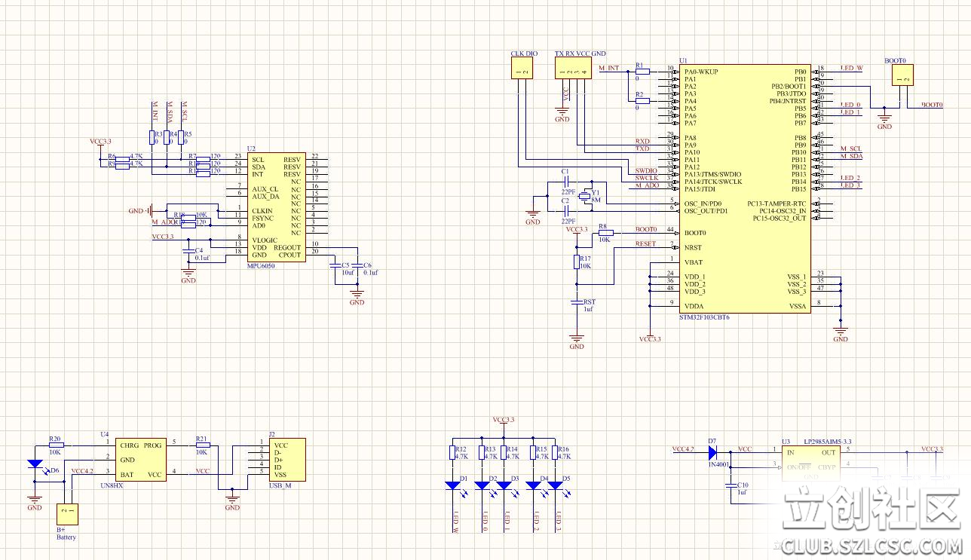The image size is (971, 560).
Task: Click the VCC4.7 power label
Action: pyautogui.click(x=683, y=449)
